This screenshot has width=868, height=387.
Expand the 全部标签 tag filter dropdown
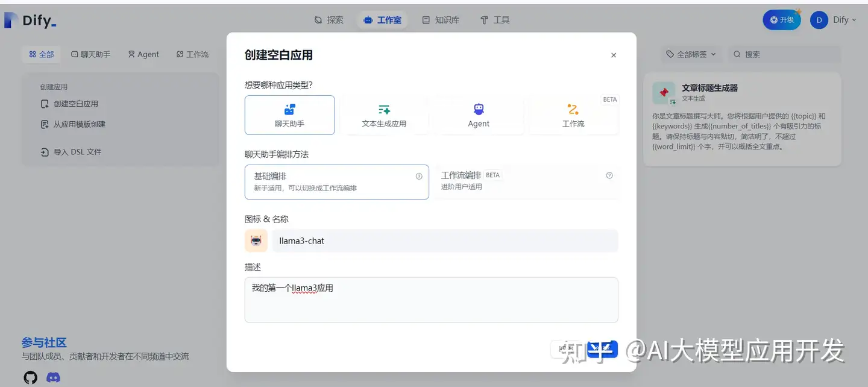[x=691, y=54]
